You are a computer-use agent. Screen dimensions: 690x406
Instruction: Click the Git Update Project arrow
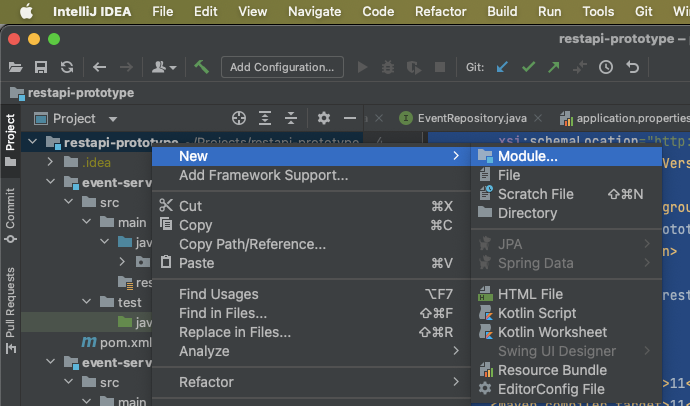click(502, 67)
